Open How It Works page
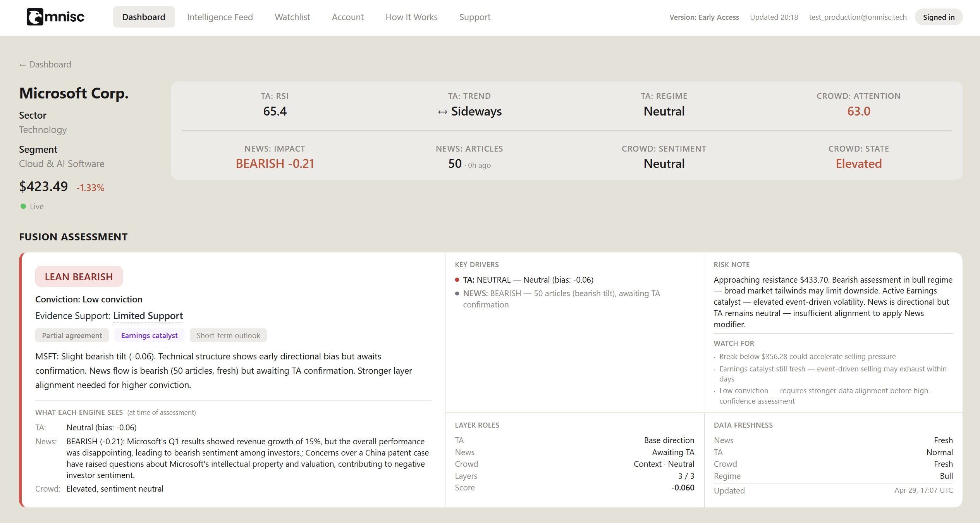This screenshot has width=980, height=523. tap(411, 17)
